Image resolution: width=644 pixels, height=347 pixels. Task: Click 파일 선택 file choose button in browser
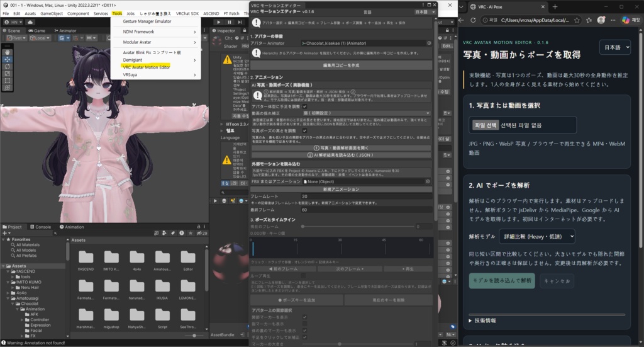[486, 125]
